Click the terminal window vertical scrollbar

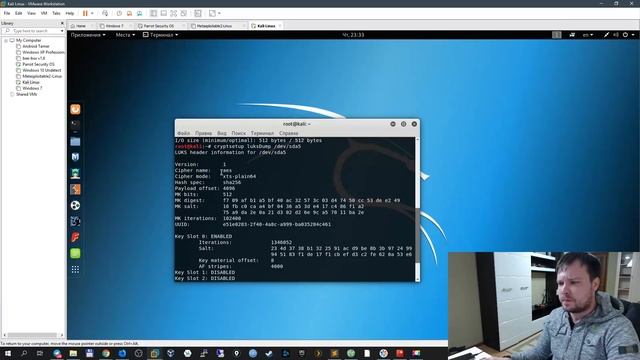coord(417,209)
